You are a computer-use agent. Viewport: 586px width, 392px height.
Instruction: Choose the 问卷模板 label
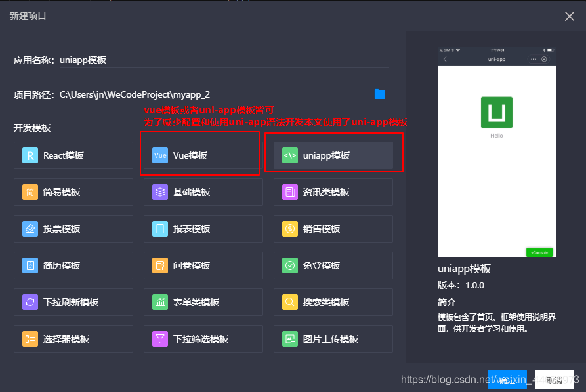[x=192, y=265]
